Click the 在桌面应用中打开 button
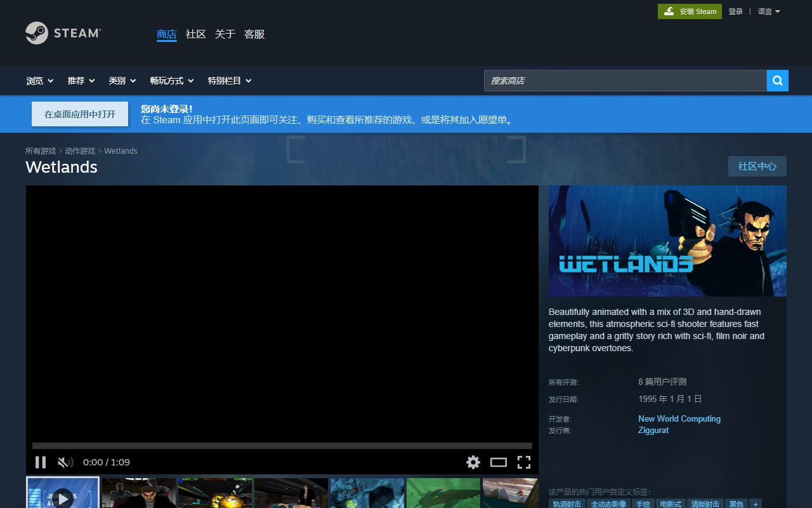 point(80,114)
